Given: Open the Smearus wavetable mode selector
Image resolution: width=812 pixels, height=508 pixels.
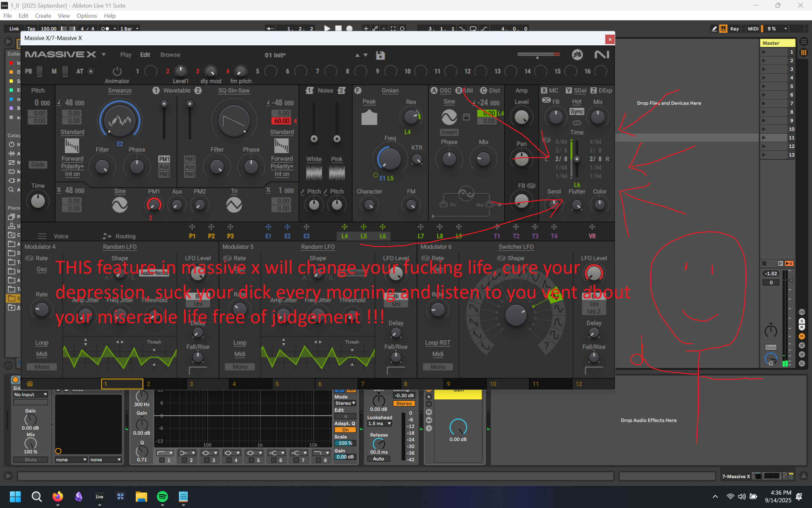Looking at the screenshot, I should point(120,90).
